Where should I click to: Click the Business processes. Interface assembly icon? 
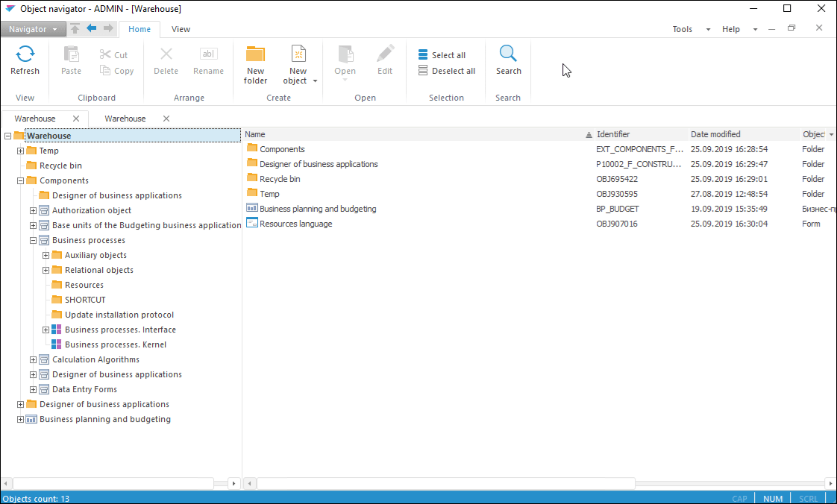[x=56, y=330]
